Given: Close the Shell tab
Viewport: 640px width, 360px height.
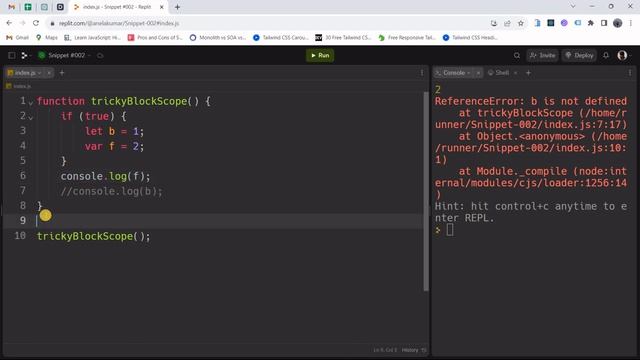Looking at the screenshot, I should [x=516, y=73].
